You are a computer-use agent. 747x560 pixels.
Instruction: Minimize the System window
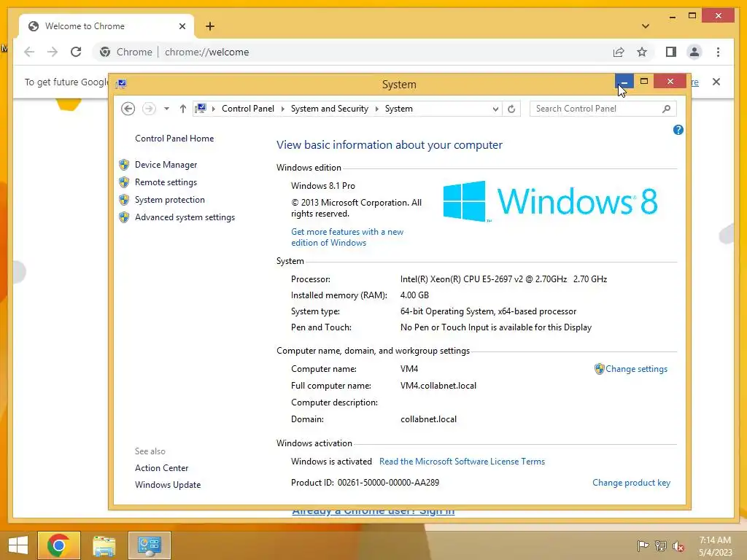point(624,82)
